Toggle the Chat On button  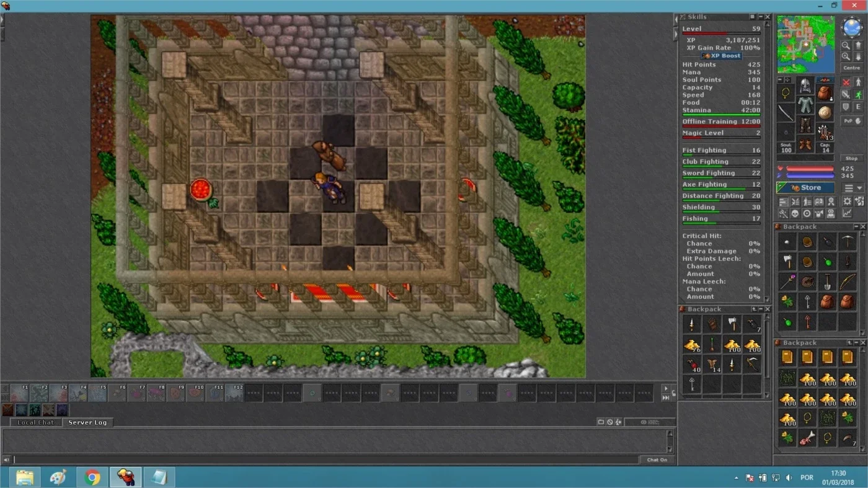(657, 459)
